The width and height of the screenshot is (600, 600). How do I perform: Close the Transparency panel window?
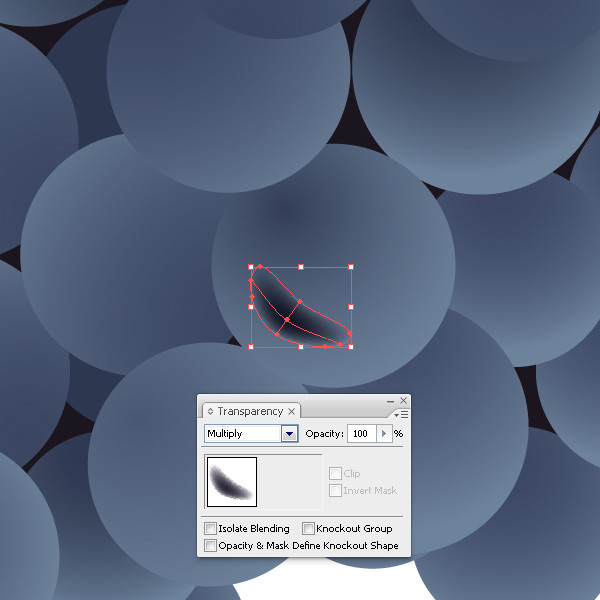pos(403,400)
